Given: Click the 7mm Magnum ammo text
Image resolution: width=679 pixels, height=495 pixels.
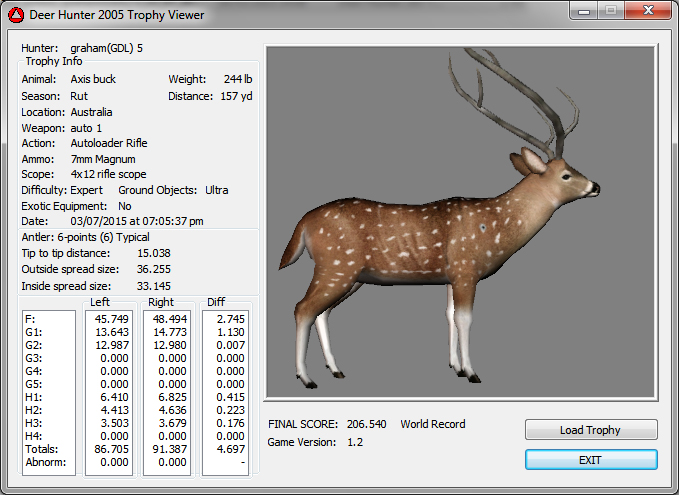Looking at the screenshot, I should pos(103,159).
